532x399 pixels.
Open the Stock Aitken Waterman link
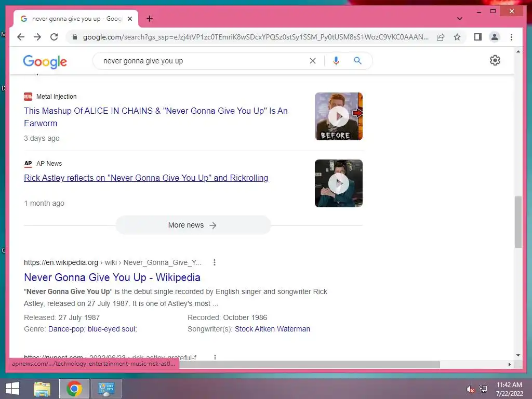point(272,329)
